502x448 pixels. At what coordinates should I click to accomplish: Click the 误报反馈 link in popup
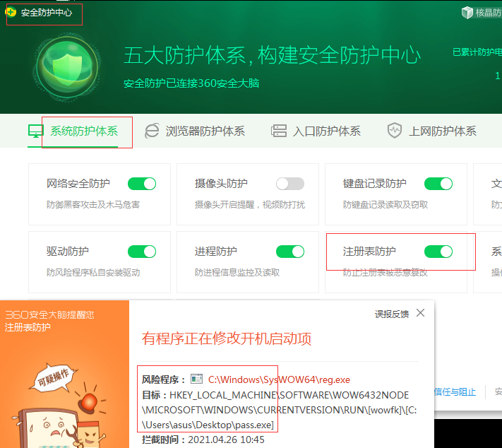392,314
